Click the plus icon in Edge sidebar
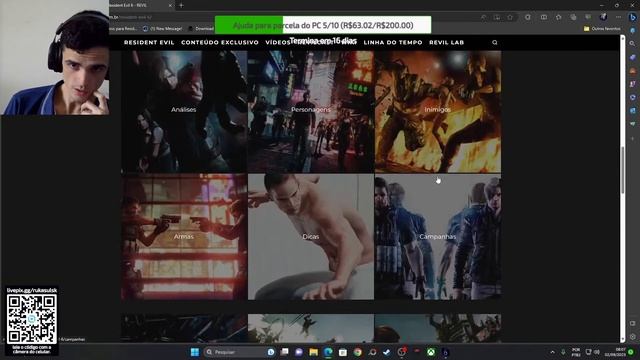This screenshot has height=360, width=640. (633, 139)
